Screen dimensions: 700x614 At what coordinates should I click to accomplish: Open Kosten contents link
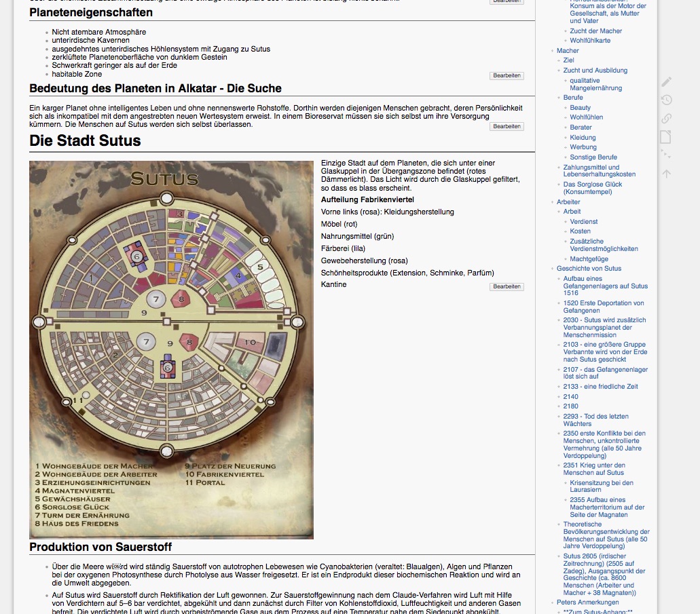[580, 231]
